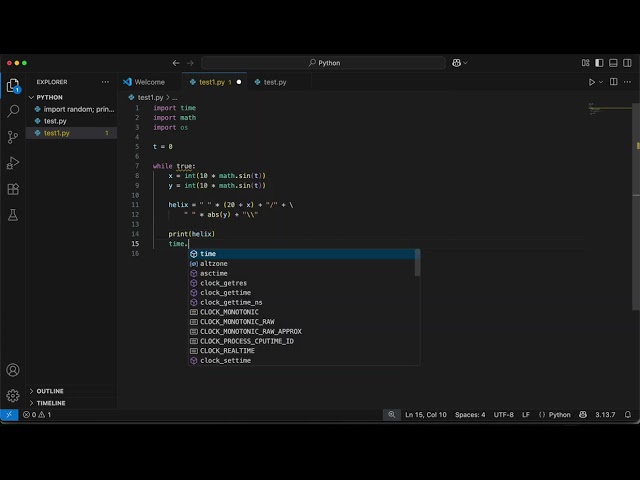The height and width of the screenshot is (480, 640).
Task: Click the zoom magnifier icon in the status bar
Action: click(x=392, y=415)
